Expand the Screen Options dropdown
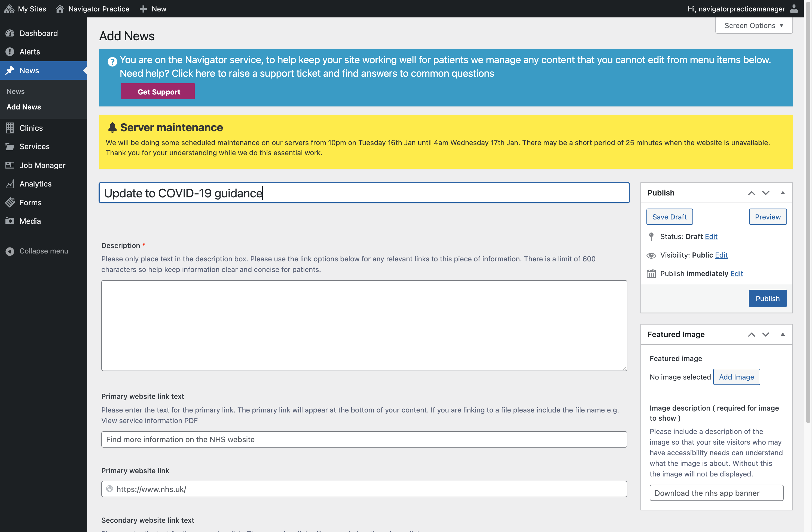The height and width of the screenshot is (532, 812). (x=754, y=26)
